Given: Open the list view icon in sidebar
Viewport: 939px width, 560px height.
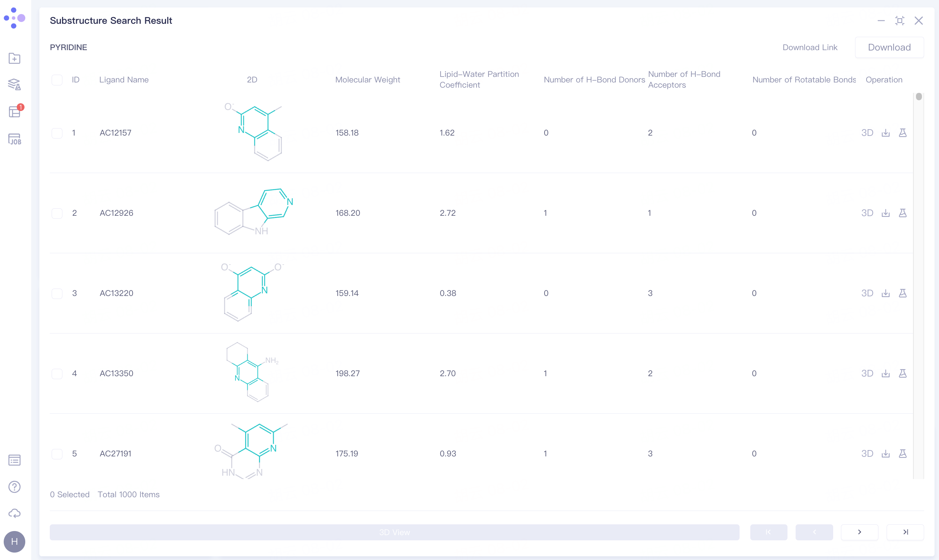Looking at the screenshot, I should [x=14, y=460].
